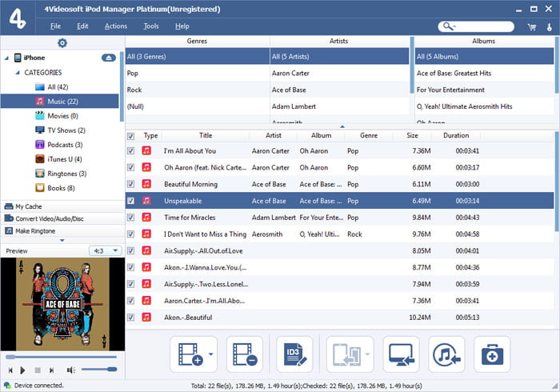
Task: Filter by Adam Lambert artist
Action: coord(340,106)
